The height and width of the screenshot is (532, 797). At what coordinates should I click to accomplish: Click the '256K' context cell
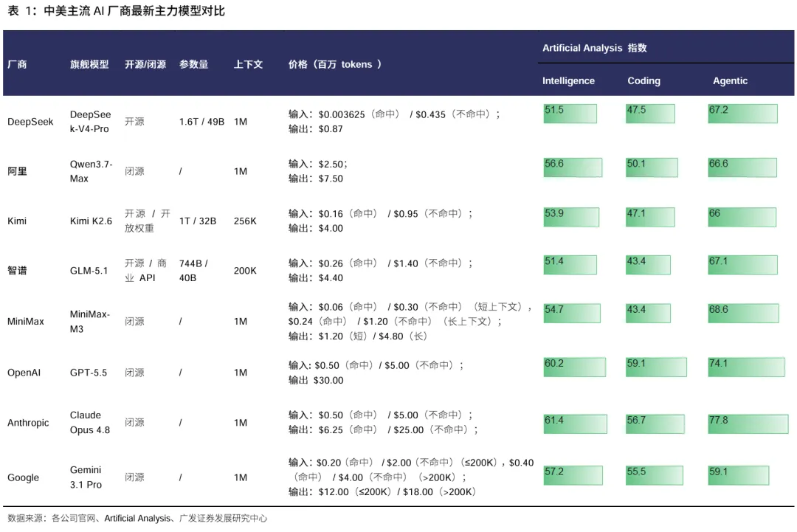coord(245,221)
